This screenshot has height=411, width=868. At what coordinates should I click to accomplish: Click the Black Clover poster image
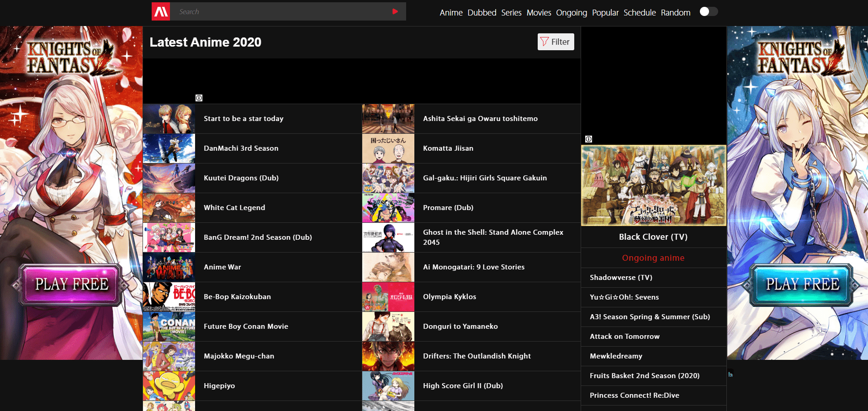(x=653, y=185)
